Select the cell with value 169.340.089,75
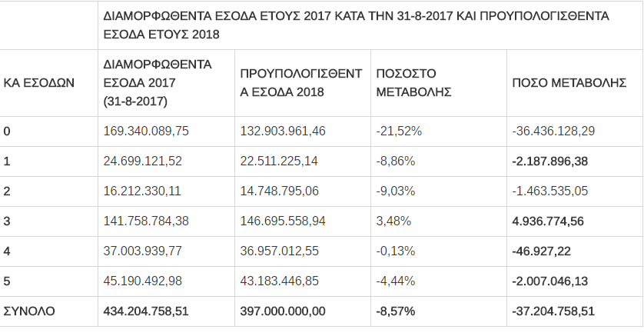 pos(146,131)
